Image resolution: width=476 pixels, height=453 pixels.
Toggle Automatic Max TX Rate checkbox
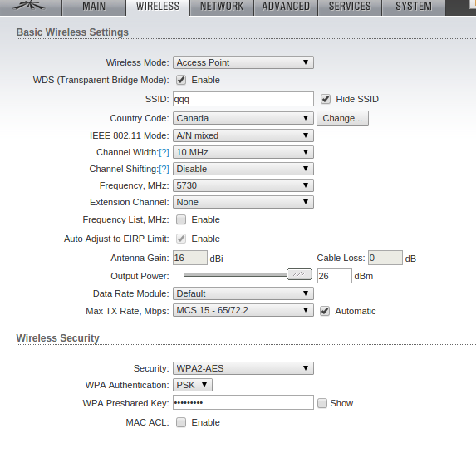pos(325,311)
